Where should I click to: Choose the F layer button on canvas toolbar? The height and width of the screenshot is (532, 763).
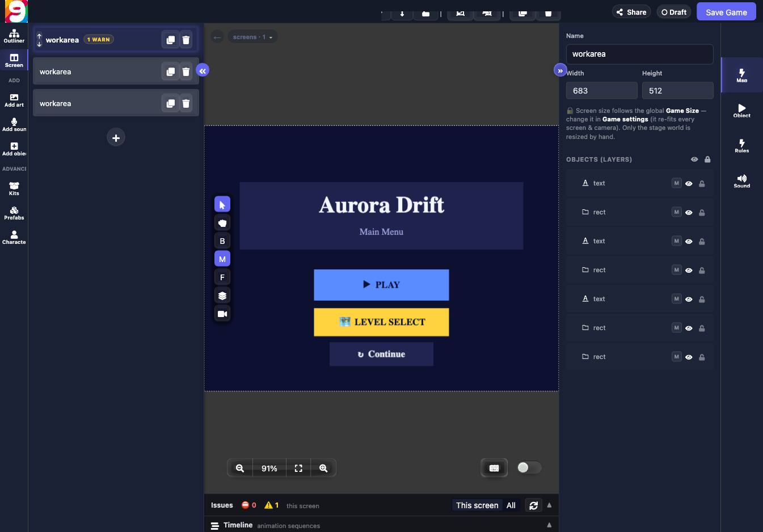[222, 277]
